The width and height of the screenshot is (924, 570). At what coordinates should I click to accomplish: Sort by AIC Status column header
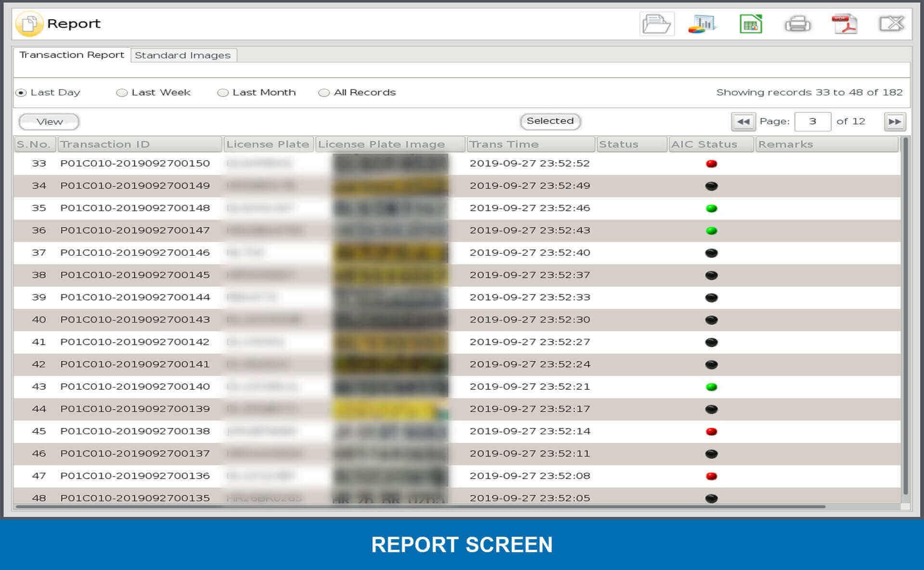(x=711, y=144)
